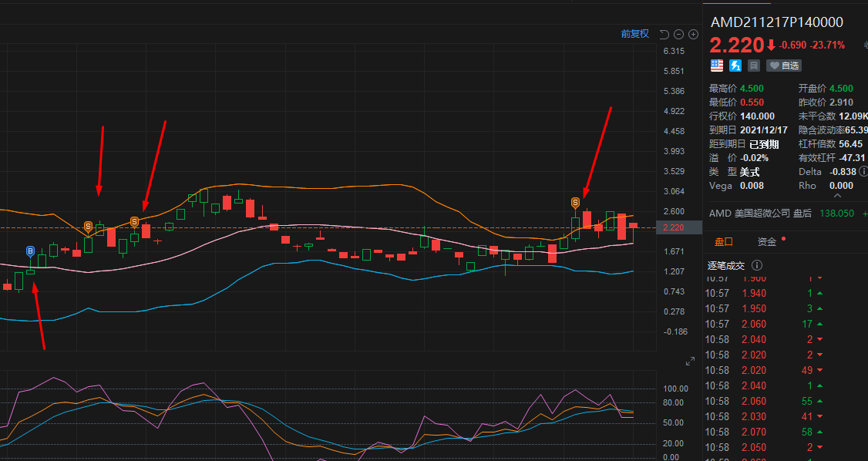Collapse the quote details with up chevron
The width and height of the screenshot is (868, 461).
pos(837,195)
